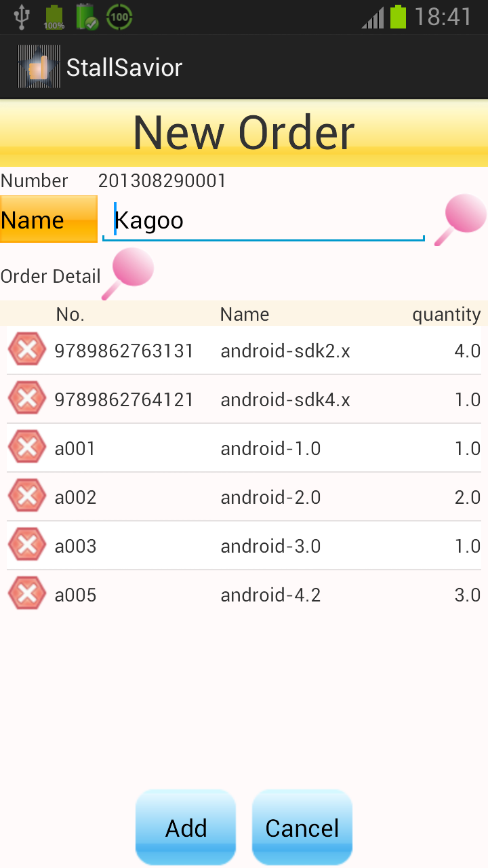The image size is (488, 868).
Task: Tap the StallSavior app icon
Action: (x=39, y=66)
